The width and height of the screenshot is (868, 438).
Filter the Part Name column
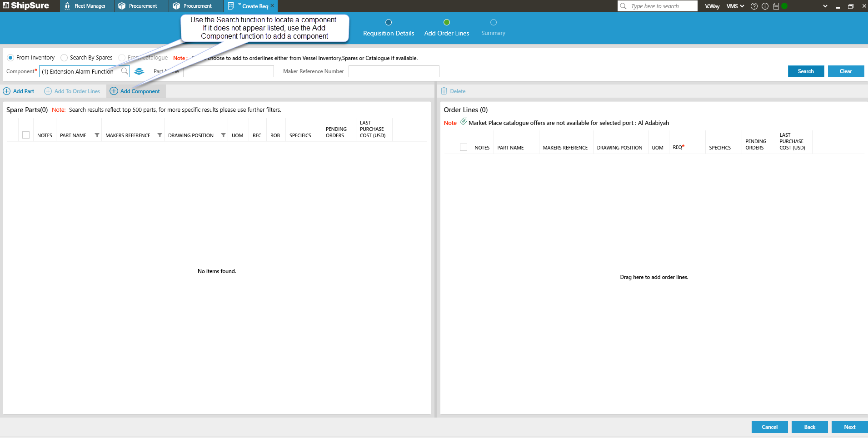pos(97,135)
